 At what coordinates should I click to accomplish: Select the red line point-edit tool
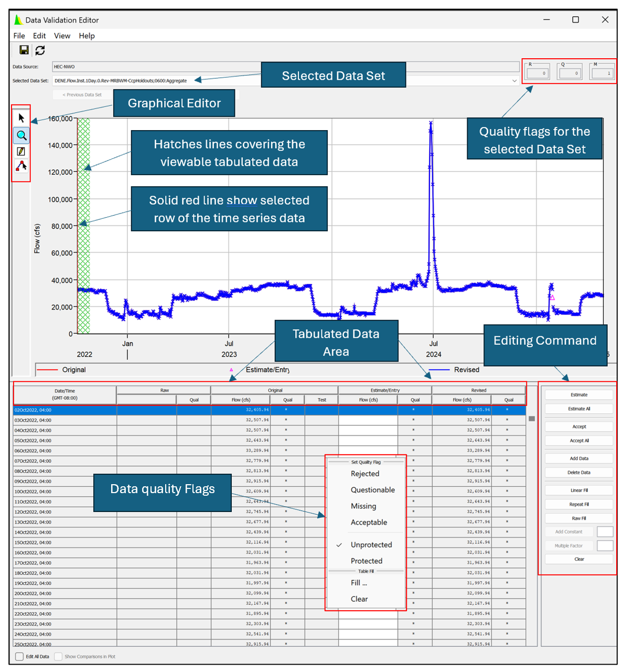point(21,166)
